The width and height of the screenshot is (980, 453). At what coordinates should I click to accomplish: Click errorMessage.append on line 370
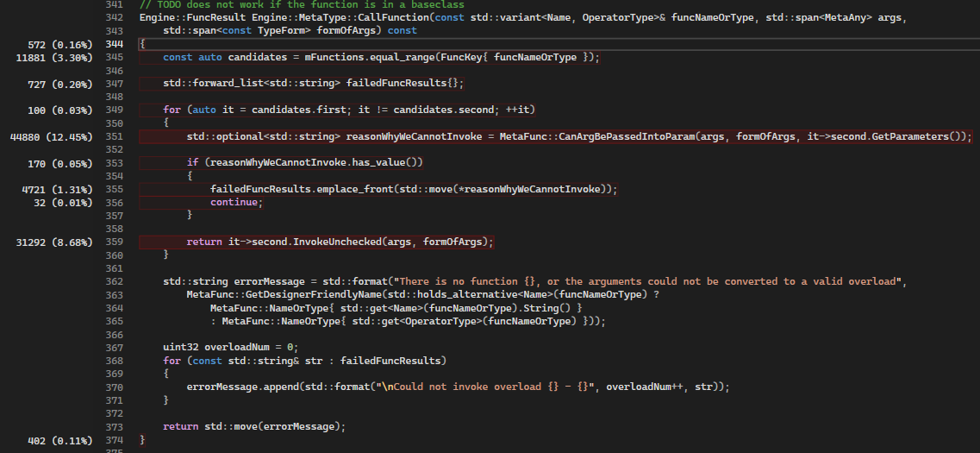point(242,387)
